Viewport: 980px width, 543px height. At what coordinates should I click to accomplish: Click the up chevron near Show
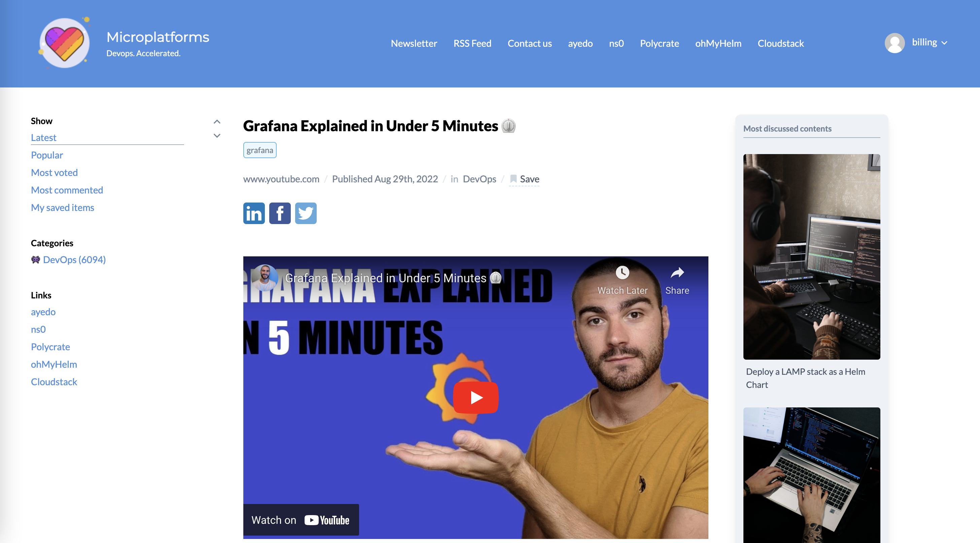pyautogui.click(x=217, y=122)
